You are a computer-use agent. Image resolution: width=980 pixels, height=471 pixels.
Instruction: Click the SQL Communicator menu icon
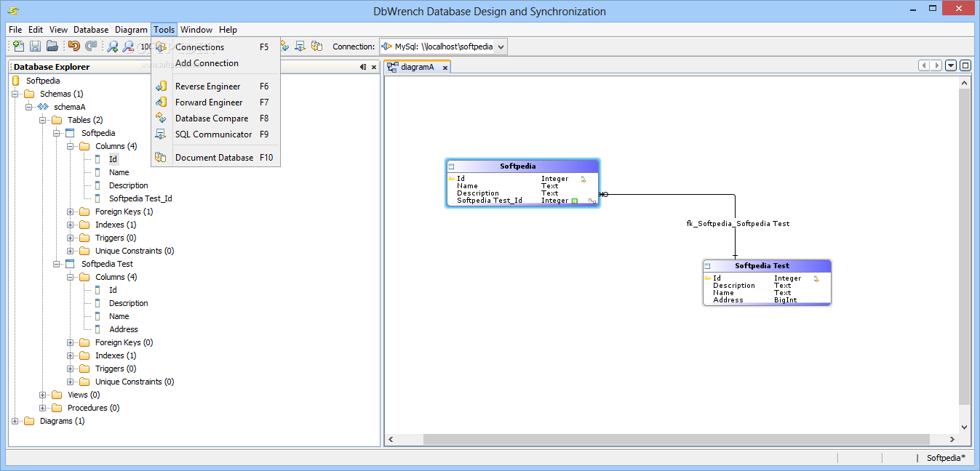[161, 134]
